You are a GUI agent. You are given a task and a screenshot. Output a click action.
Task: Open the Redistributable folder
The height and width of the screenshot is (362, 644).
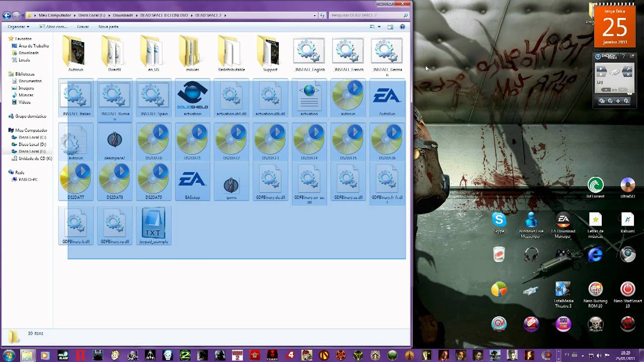[231, 54]
